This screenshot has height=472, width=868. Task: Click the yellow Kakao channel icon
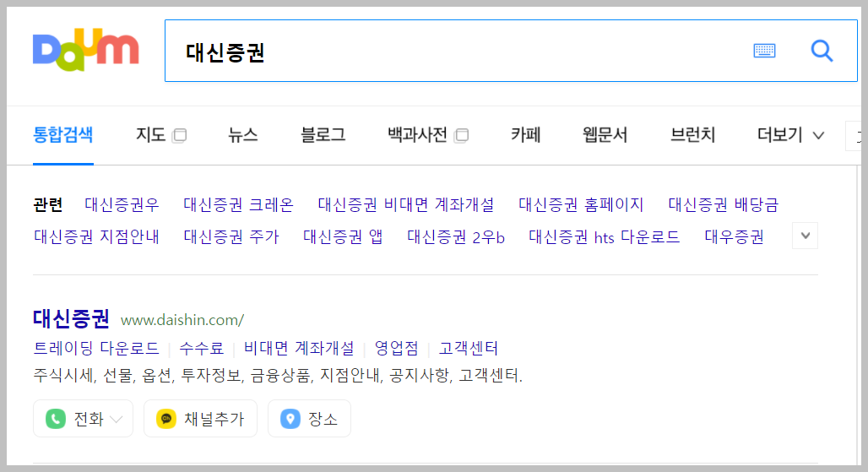[x=166, y=419]
